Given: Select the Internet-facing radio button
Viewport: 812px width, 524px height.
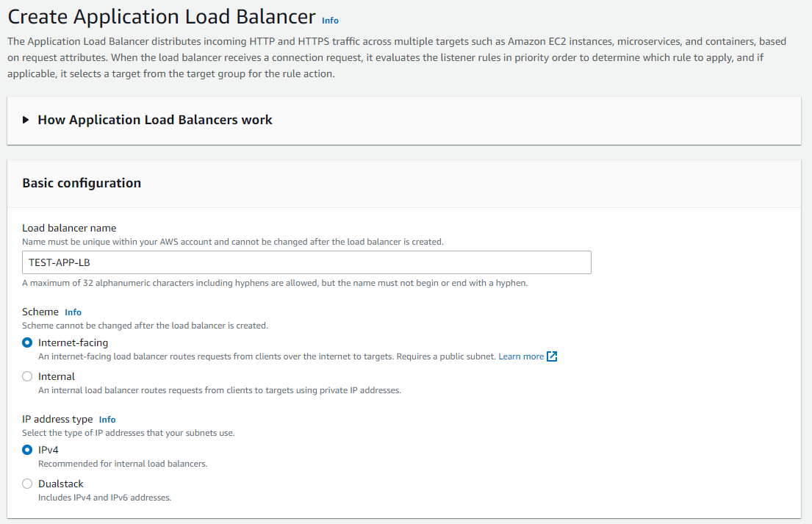Looking at the screenshot, I should click(x=27, y=342).
